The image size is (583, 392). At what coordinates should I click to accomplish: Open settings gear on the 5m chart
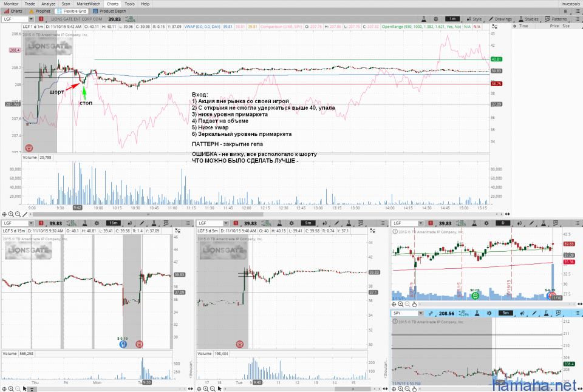[291, 223]
